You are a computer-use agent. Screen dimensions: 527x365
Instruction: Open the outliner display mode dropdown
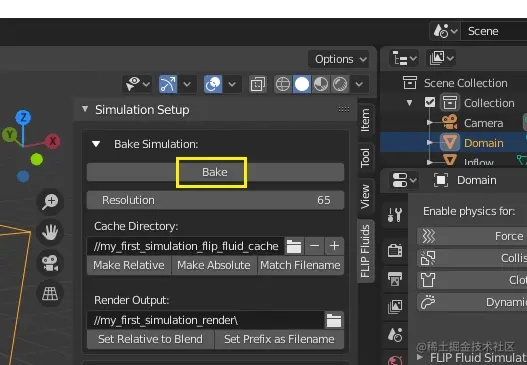(x=441, y=58)
